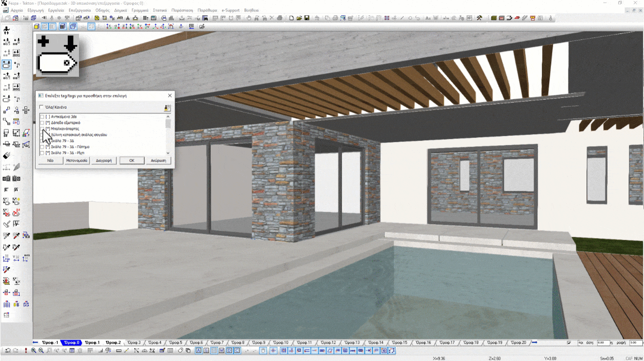The width and height of the screenshot is (644, 361).
Task: Click the yellow 3D cube view icon
Action: coord(37,27)
